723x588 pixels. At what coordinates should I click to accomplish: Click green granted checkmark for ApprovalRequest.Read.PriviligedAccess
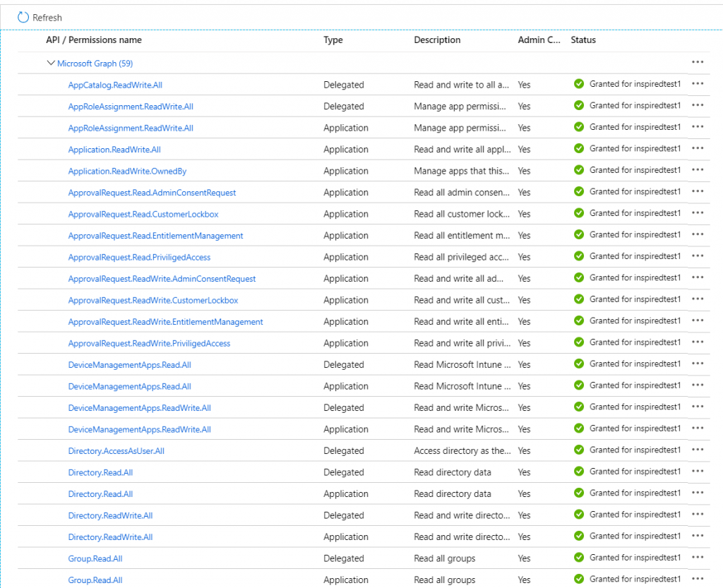pos(579,256)
